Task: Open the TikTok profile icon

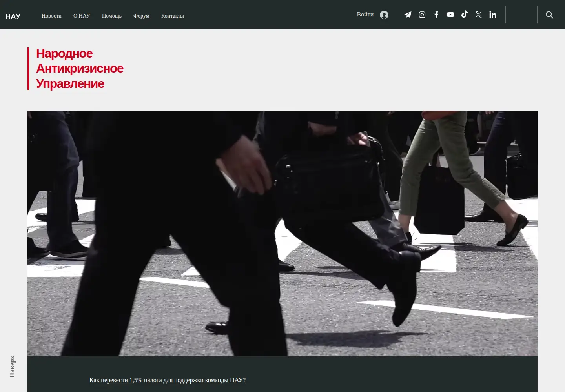Action: tap(465, 14)
